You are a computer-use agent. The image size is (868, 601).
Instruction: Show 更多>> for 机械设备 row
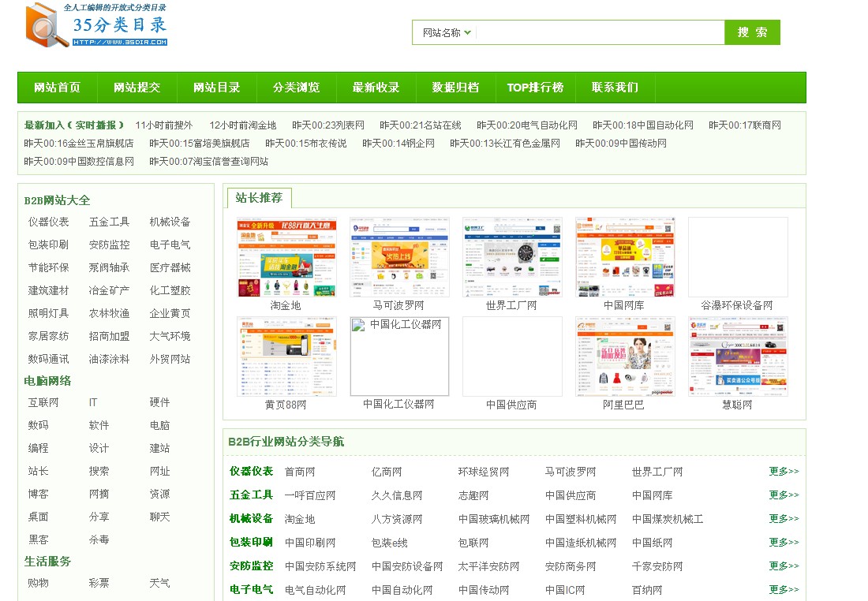[784, 519]
